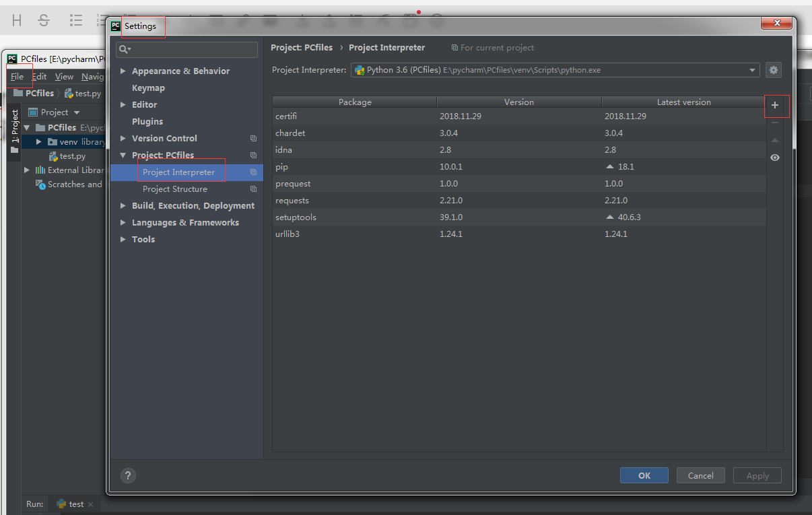This screenshot has height=515, width=812.
Task: Upgrade pip using the up-arrow icon
Action: coord(775,140)
